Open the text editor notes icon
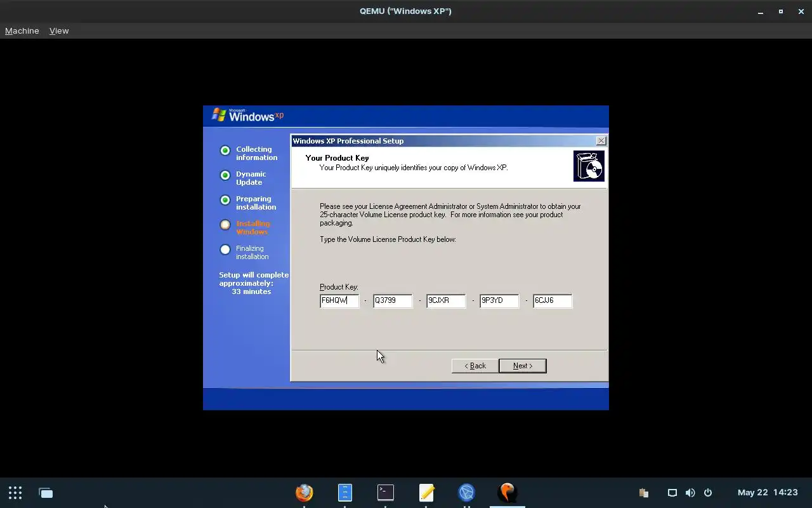 (426, 493)
